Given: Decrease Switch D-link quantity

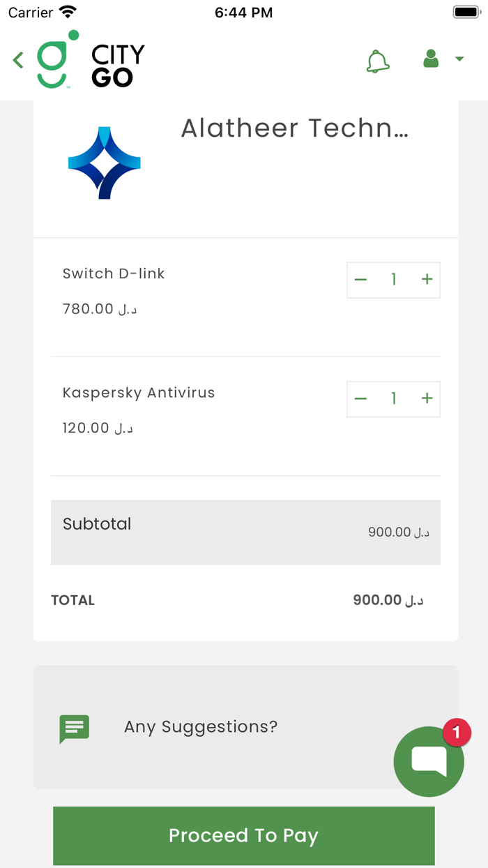Looking at the screenshot, I should (360, 280).
